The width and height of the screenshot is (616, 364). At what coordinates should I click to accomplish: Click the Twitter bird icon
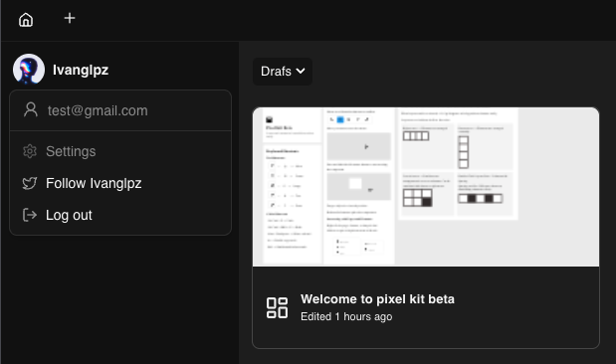coord(30,183)
